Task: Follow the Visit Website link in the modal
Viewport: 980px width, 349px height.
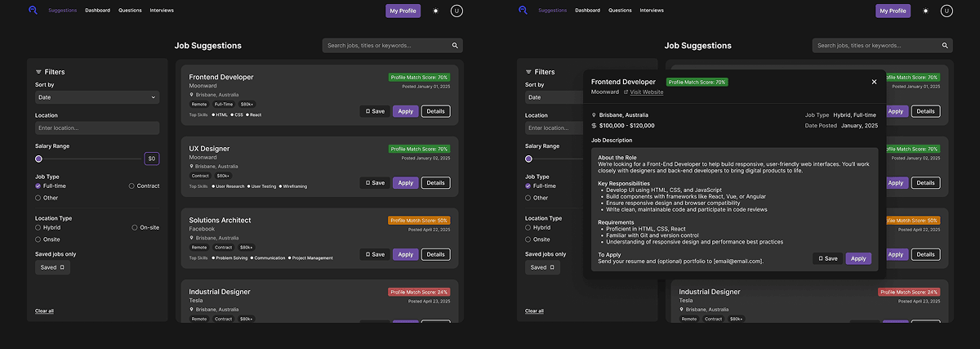Action: (x=646, y=92)
